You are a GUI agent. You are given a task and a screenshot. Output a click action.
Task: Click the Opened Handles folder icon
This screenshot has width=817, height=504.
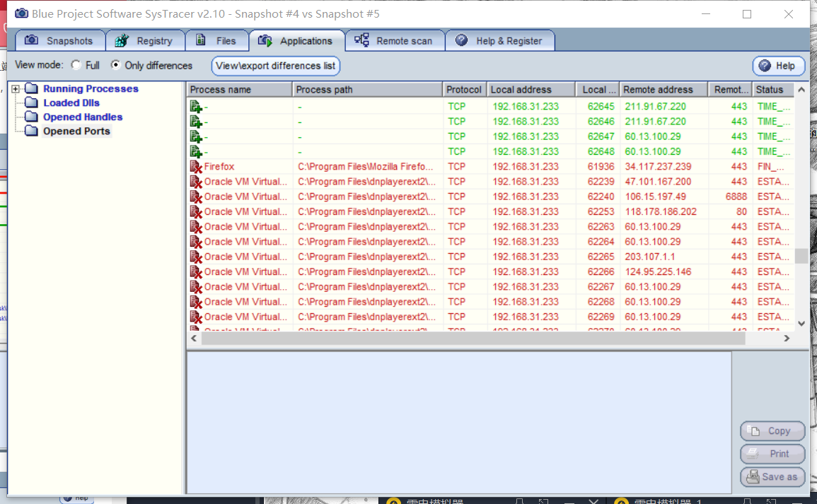[31, 117]
